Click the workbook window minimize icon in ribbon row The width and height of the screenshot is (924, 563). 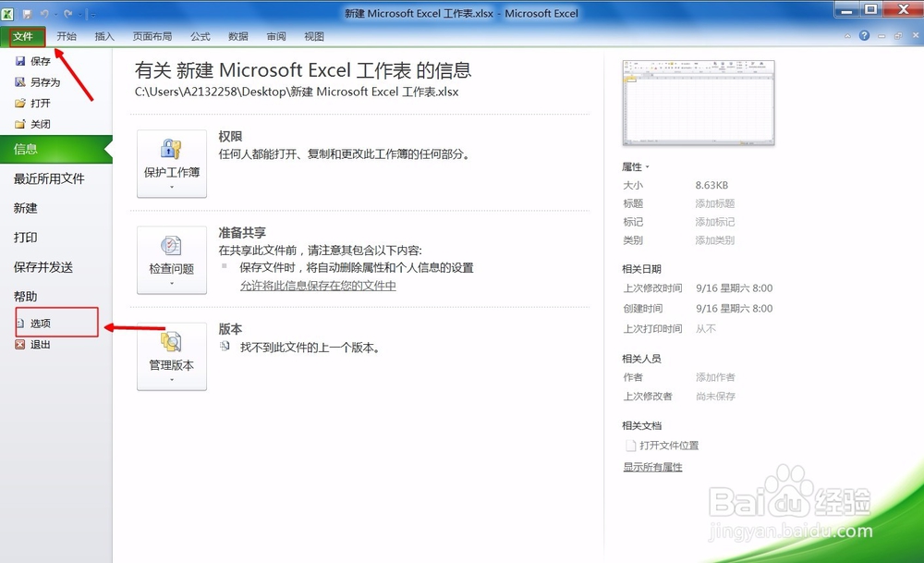pos(881,36)
